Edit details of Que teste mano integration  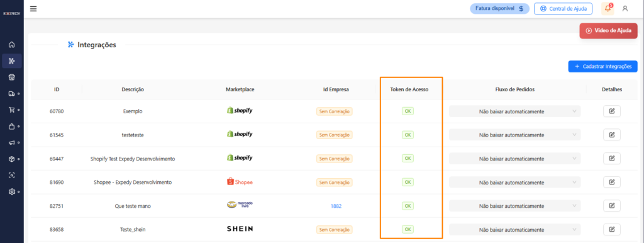click(611, 206)
